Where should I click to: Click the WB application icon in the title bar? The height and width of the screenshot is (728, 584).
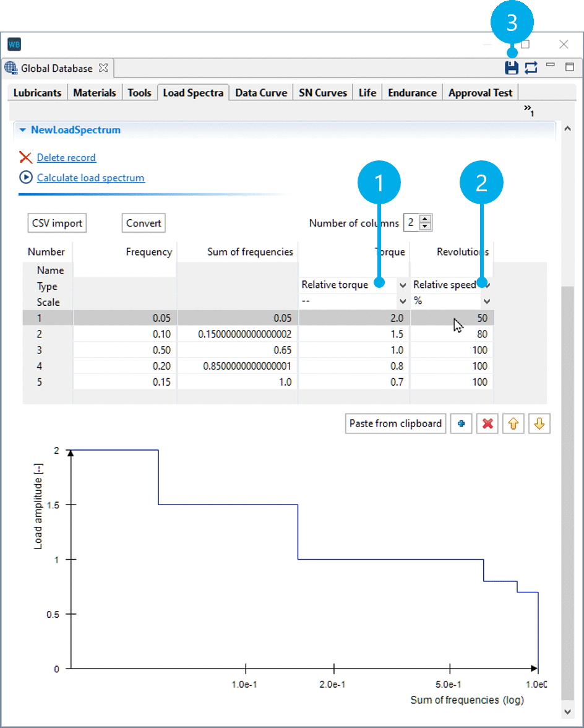click(14, 44)
